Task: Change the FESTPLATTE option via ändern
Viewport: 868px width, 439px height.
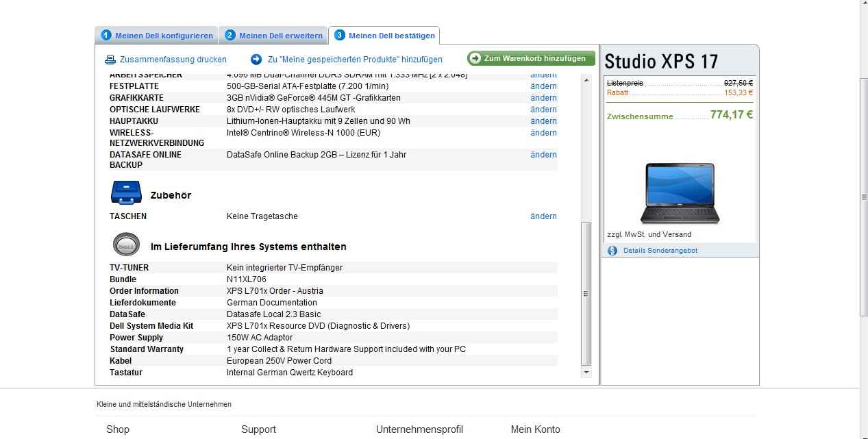Action: [543, 86]
